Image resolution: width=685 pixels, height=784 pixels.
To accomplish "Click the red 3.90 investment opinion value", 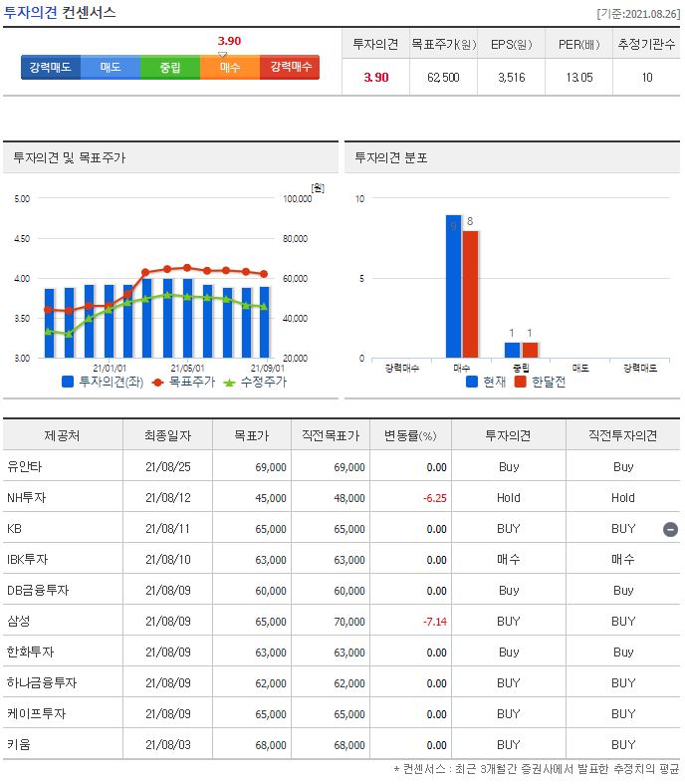I will [375, 78].
